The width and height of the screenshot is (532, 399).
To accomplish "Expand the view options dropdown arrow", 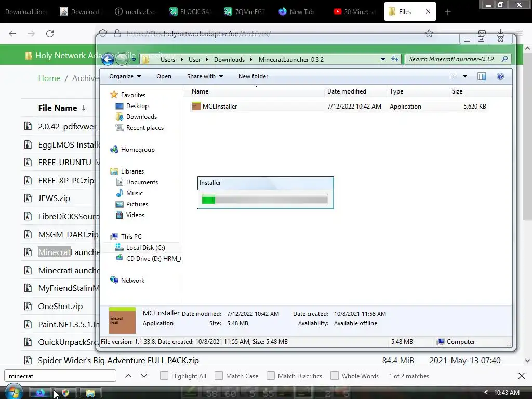I will pos(465,76).
